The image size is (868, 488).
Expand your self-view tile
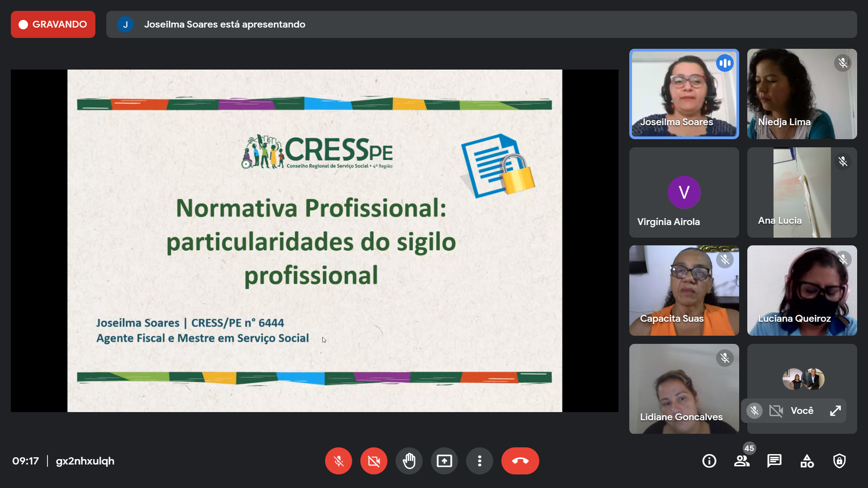[835, 411]
